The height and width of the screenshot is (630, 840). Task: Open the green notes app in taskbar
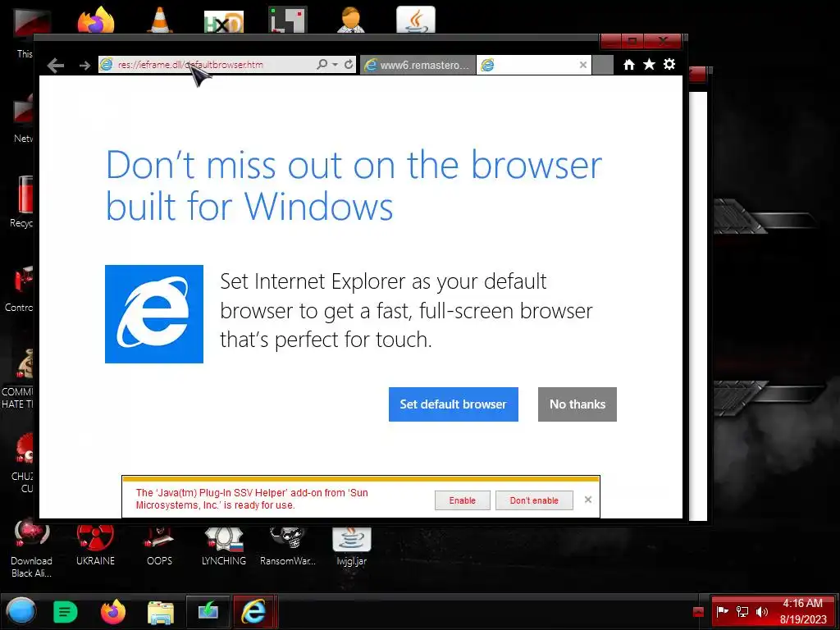[66, 611]
